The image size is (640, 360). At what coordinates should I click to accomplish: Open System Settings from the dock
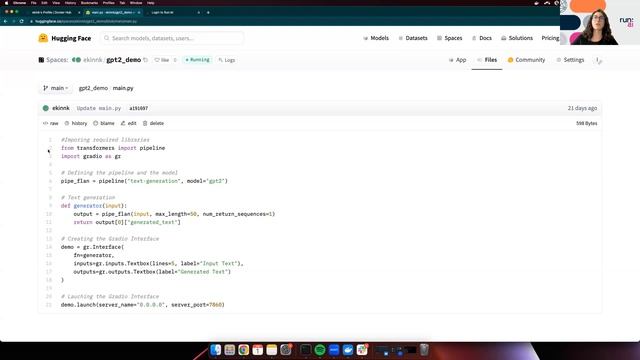tap(286, 350)
